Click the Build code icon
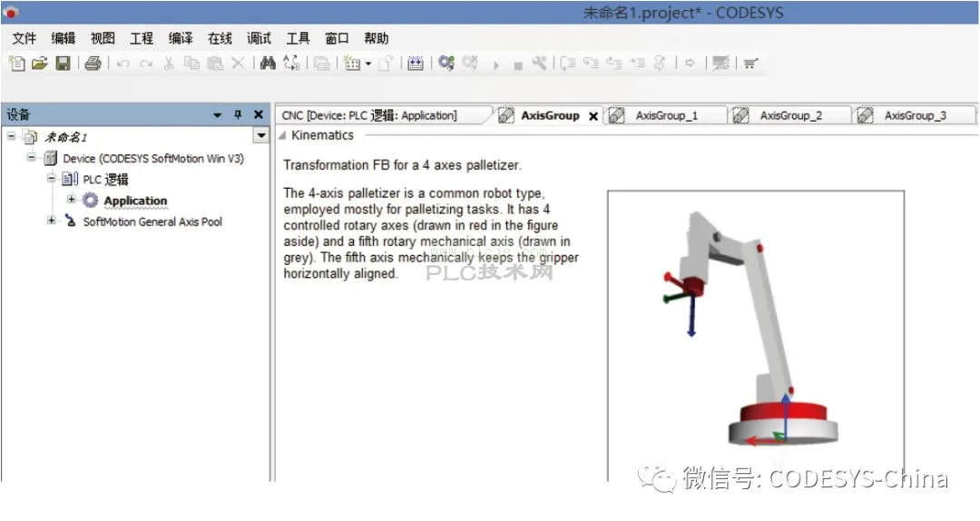The image size is (980, 521). tap(415, 64)
